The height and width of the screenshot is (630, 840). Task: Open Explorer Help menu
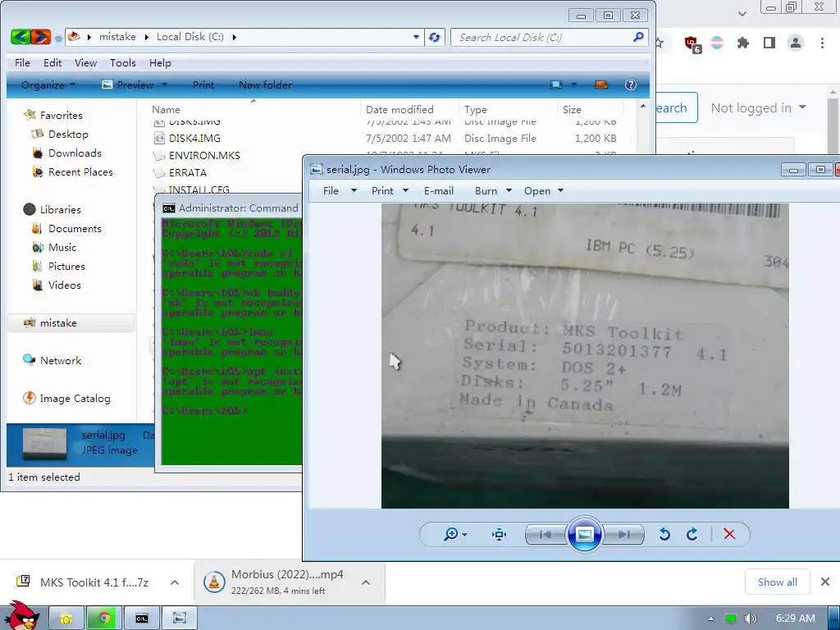tap(160, 62)
